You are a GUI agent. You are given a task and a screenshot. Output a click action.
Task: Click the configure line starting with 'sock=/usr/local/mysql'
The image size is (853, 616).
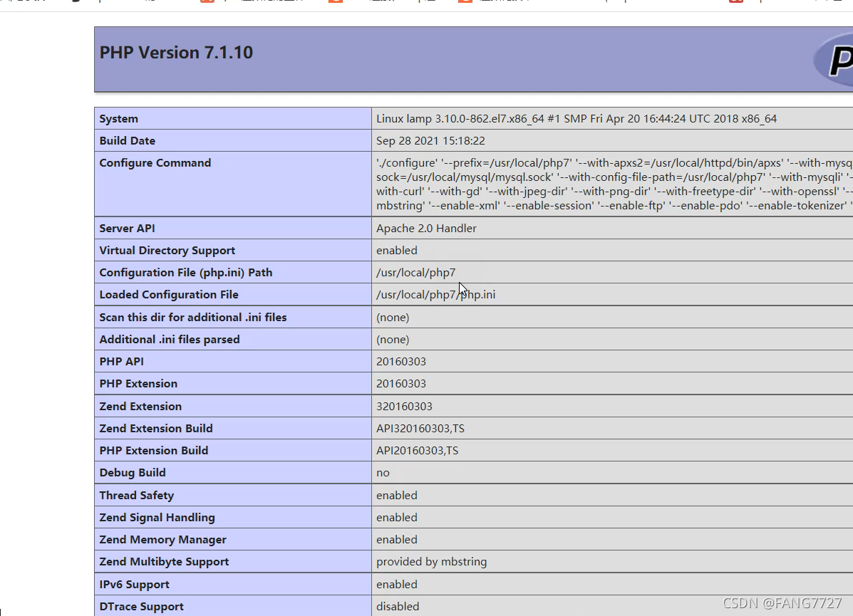click(x=614, y=177)
